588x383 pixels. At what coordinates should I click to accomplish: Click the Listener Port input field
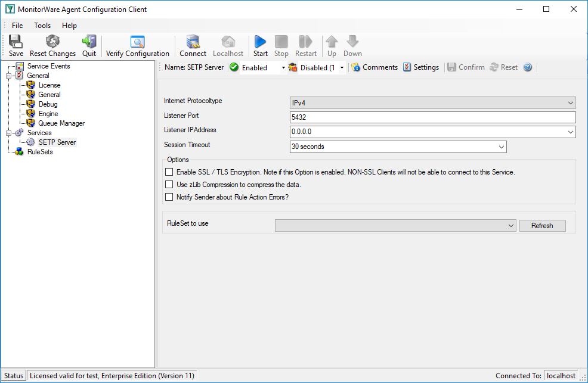433,117
